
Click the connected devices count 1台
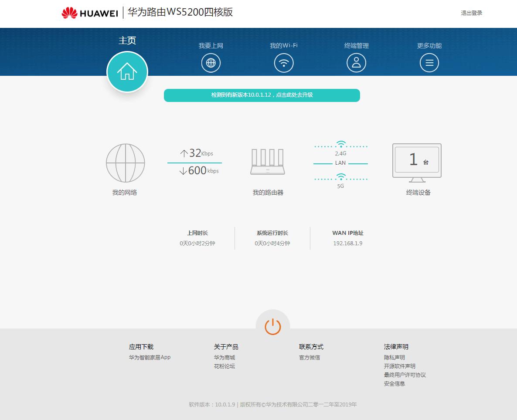[416, 159]
